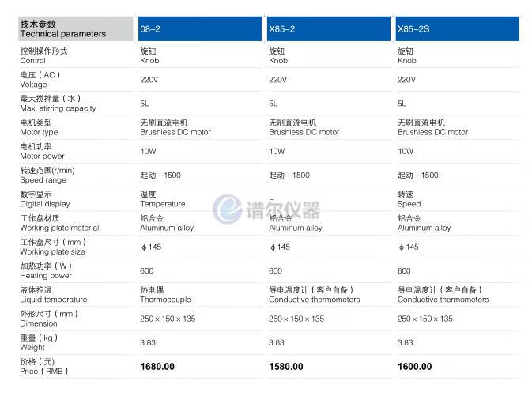
Task: Click 3.83 weight for 08-2
Action: [x=148, y=342]
